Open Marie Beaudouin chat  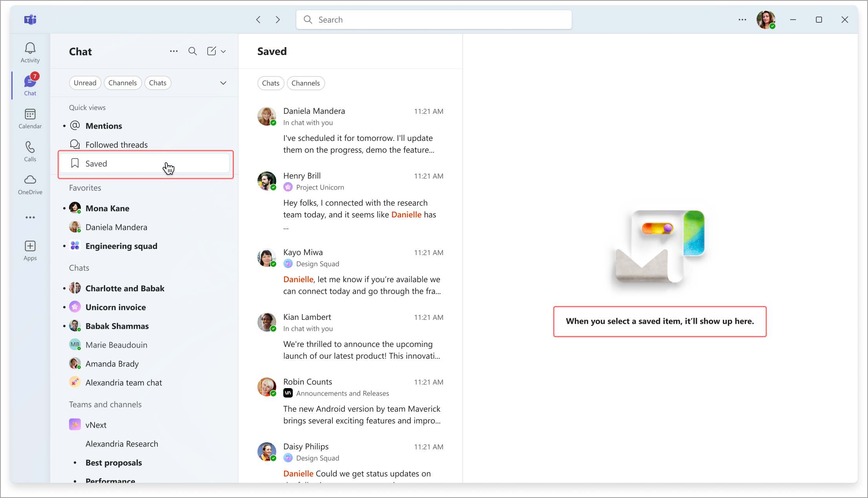coord(144,345)
